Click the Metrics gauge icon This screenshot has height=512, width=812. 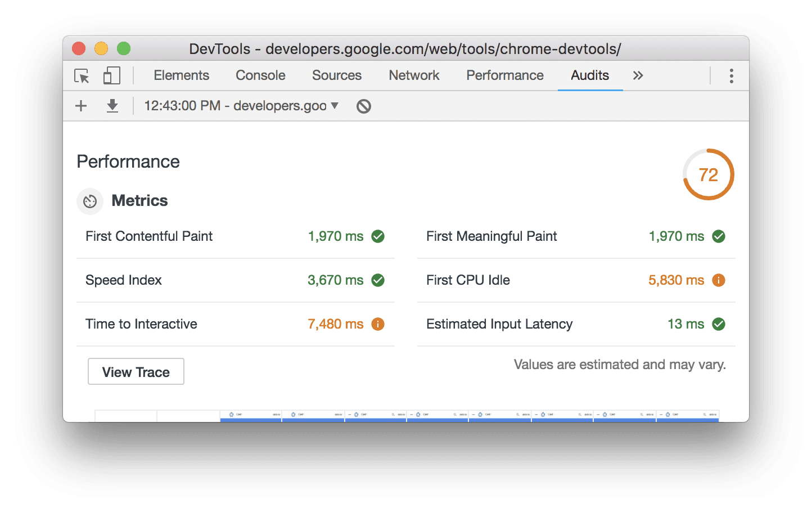(90, 201)
